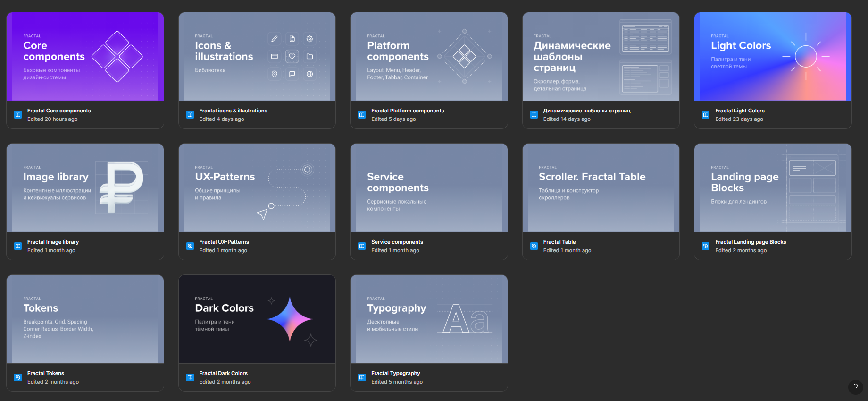Open the Light Colors gradient thumbnail
868x401 pixels.
773,57
